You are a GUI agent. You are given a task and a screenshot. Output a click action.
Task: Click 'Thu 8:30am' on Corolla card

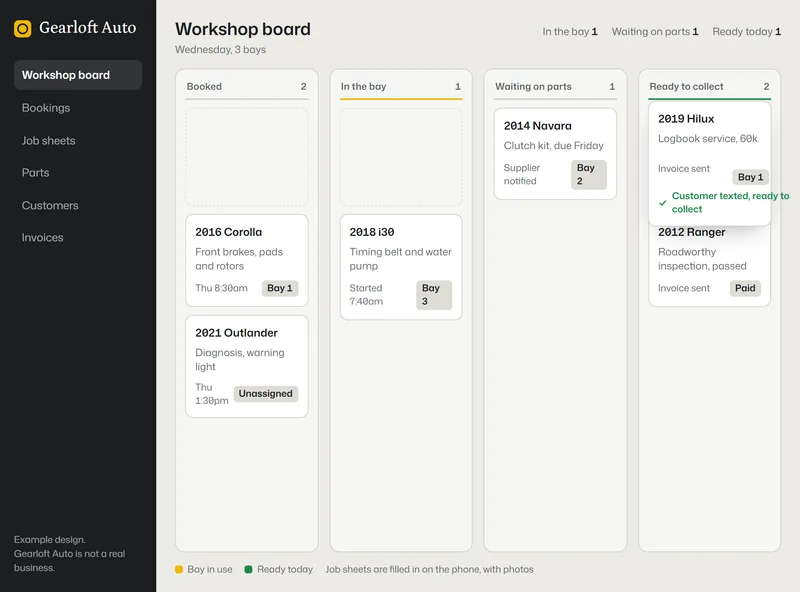click(221, 288)
